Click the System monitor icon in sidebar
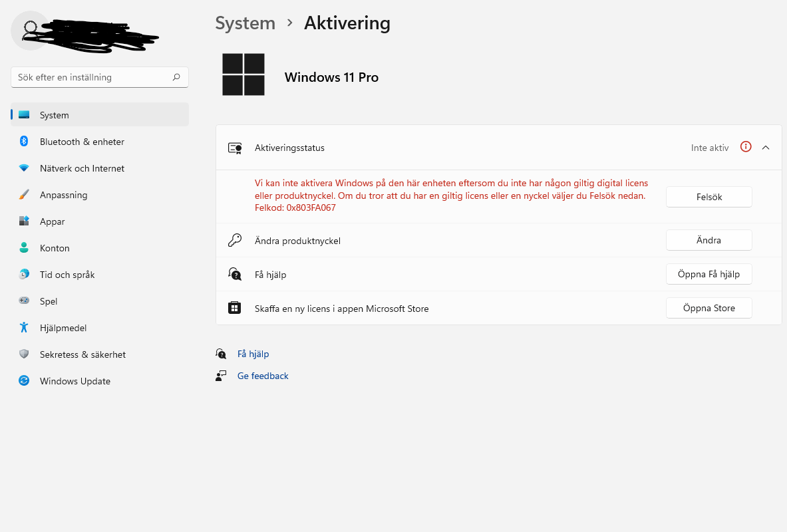This screenshot has height=532, width=787. pyautogui.click(x=23, y=115)
